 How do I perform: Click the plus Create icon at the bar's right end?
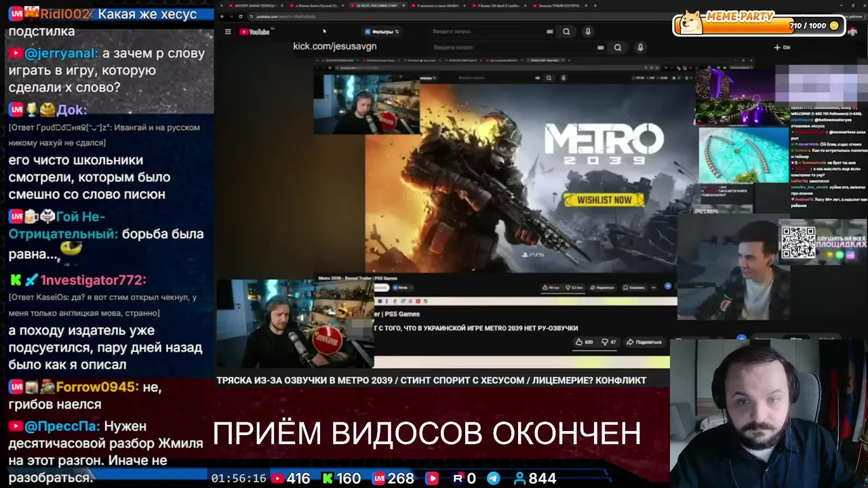[777, 47]
